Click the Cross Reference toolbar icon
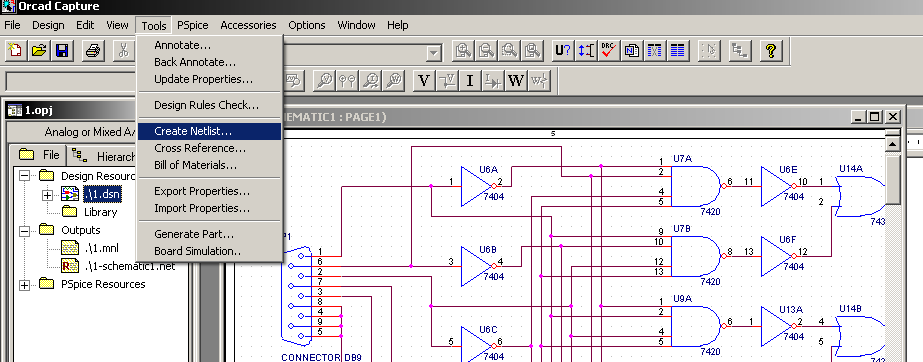 pyautogui.click(x=655, y=51)
